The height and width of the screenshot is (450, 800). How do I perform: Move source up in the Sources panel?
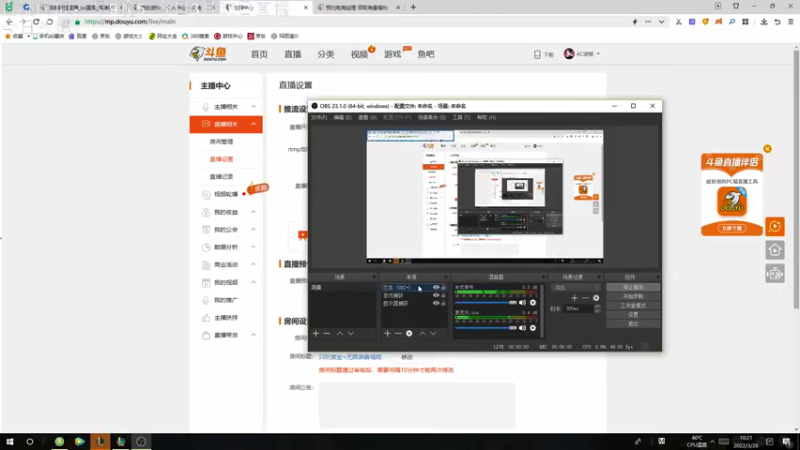click(x=422, y=333)
